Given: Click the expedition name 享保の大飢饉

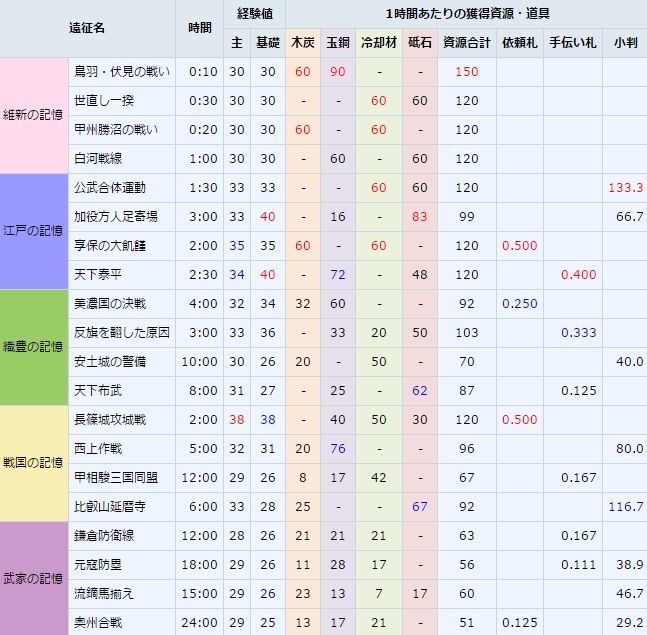Looking at the screenshot, I should [x=110, y=246].
